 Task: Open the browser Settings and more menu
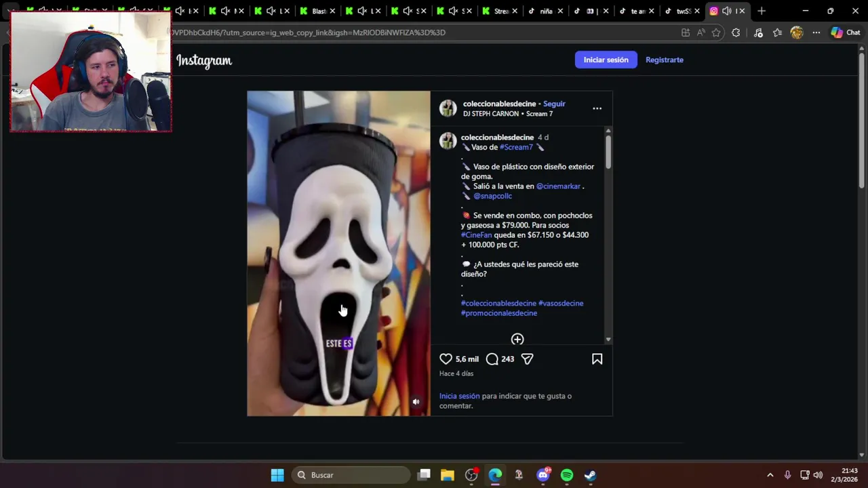pos(816,33)
